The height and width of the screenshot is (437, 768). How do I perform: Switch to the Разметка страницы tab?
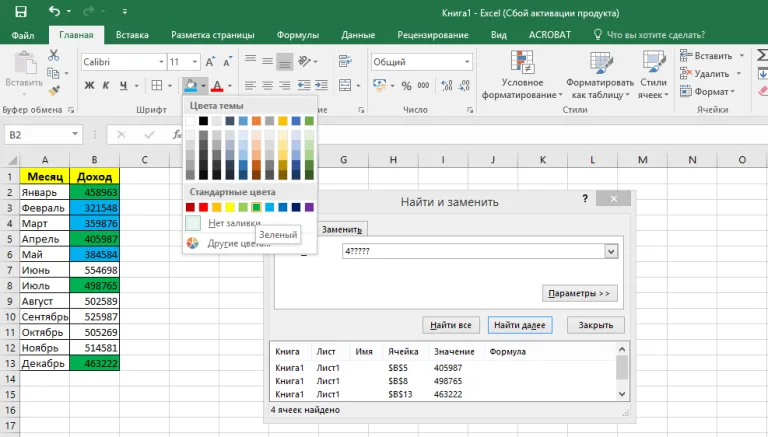[213, 35]
